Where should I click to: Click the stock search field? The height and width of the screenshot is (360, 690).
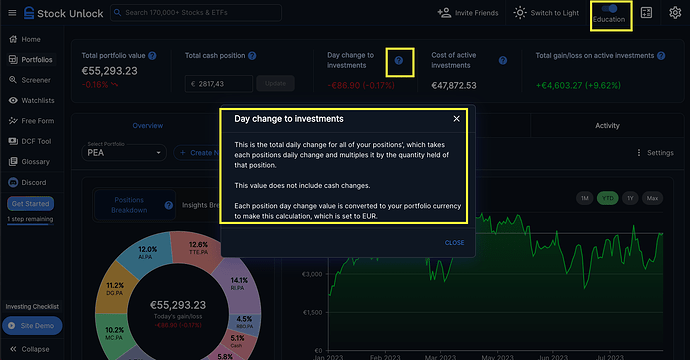(196, 13)
